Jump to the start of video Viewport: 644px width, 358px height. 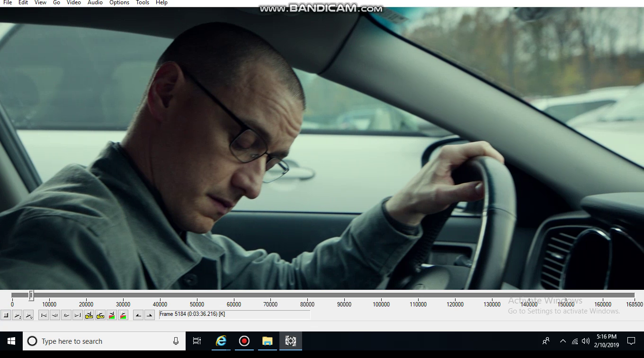(44, 315)
